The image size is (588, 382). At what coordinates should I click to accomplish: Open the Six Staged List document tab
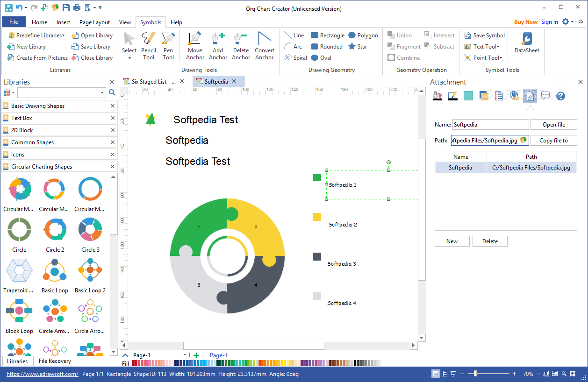(154, 81)
